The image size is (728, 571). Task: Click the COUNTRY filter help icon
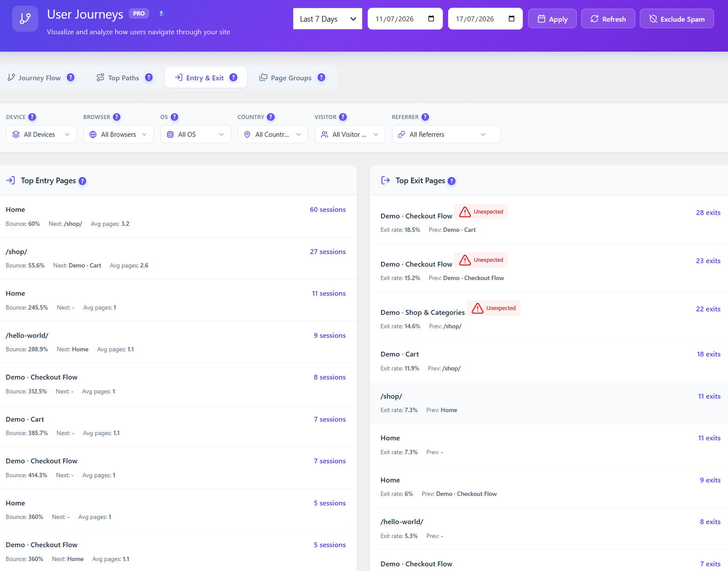point(271,117)
